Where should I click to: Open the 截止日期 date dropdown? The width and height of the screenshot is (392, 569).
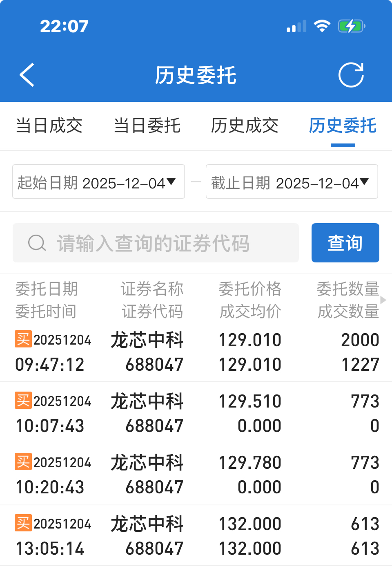[x=292, y=181]
